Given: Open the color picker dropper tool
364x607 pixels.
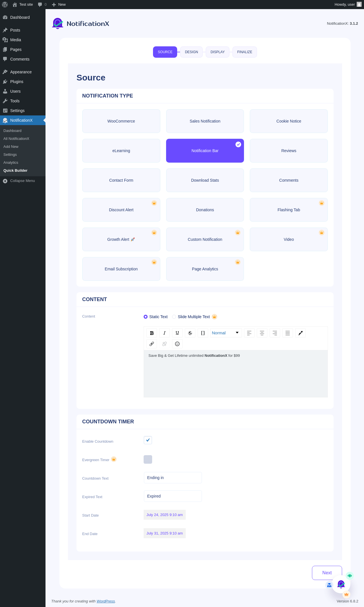Looking at the screenshot, I should coord(300,333).
